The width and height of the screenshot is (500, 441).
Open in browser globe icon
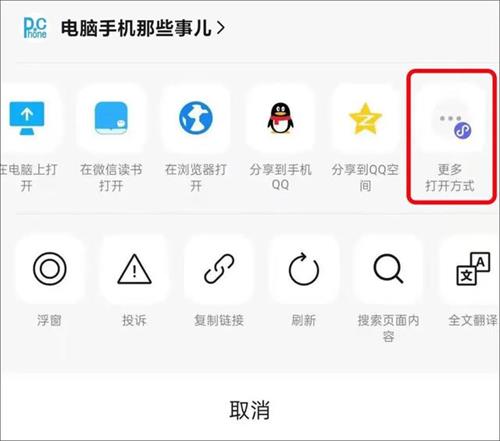point(196,119)
